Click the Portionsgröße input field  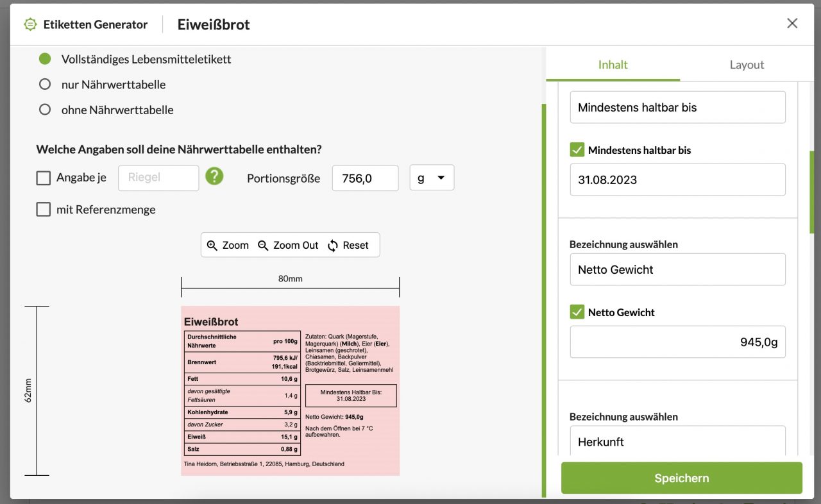click(365, 178)
